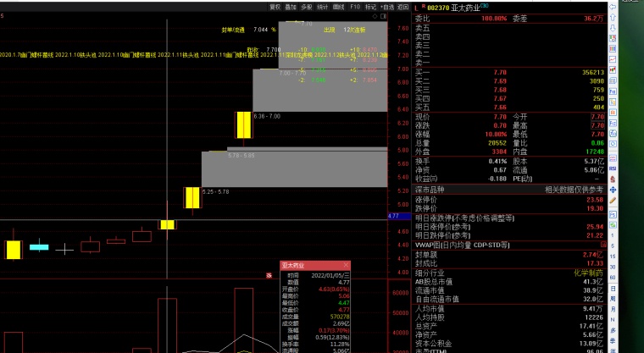The width and height of the screenshot is (644, 353).
Task: Click the back arrow in right sidebar
Action: (613, 7)
